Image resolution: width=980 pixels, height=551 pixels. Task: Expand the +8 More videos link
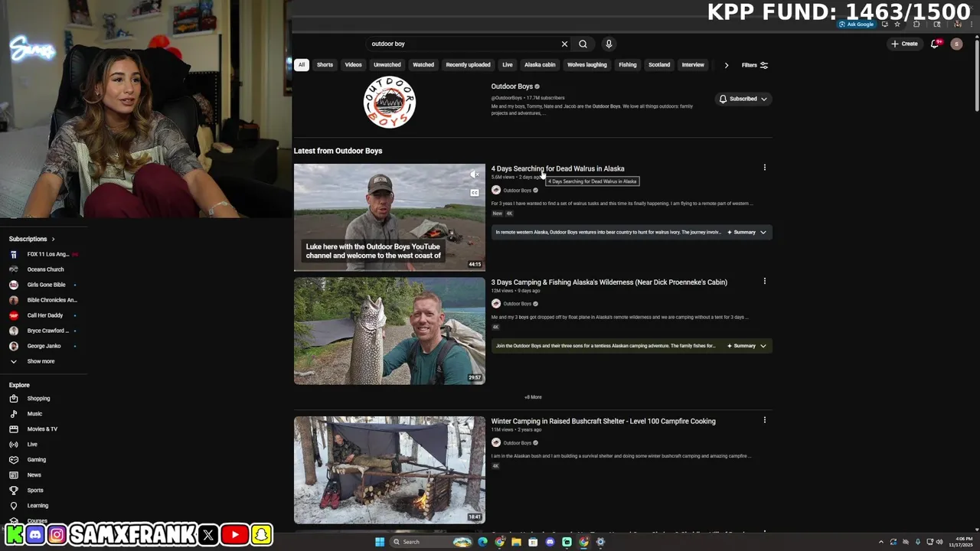coord(533,397)
